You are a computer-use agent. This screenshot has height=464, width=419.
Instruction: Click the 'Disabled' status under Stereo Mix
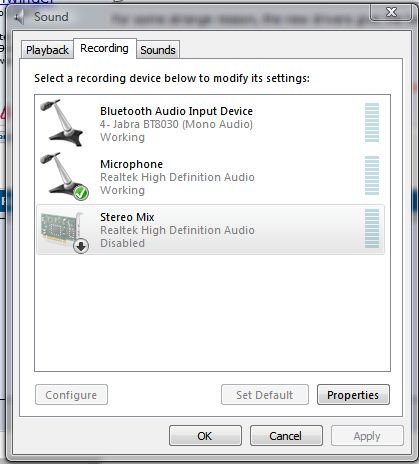point(122,243)
